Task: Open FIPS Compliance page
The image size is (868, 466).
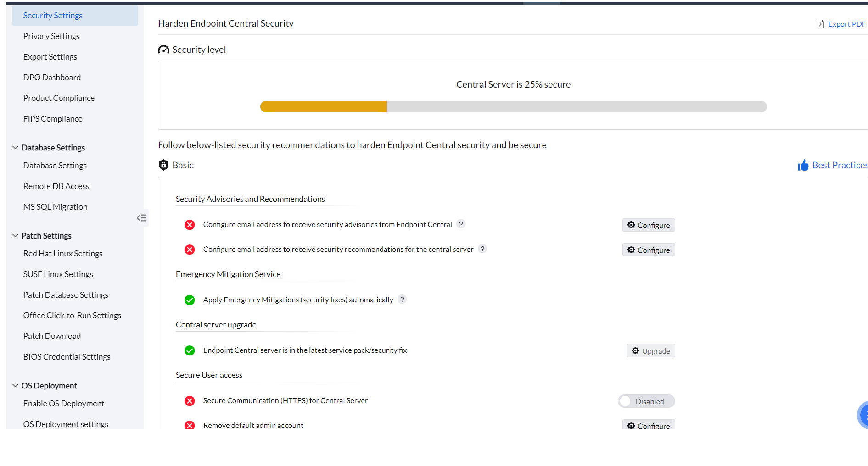Action: pyautogui.click(x=53, y=119)
